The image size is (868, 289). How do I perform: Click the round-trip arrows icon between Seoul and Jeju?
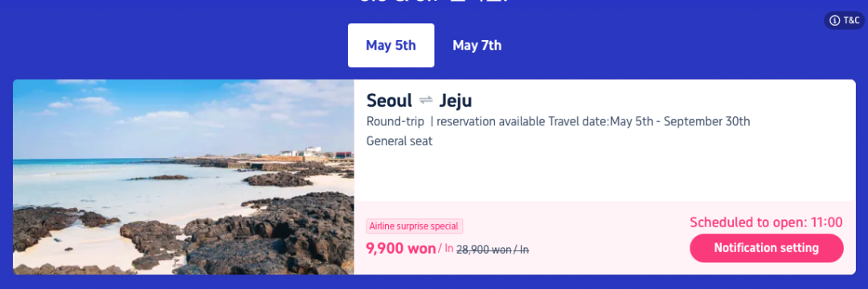426,100
